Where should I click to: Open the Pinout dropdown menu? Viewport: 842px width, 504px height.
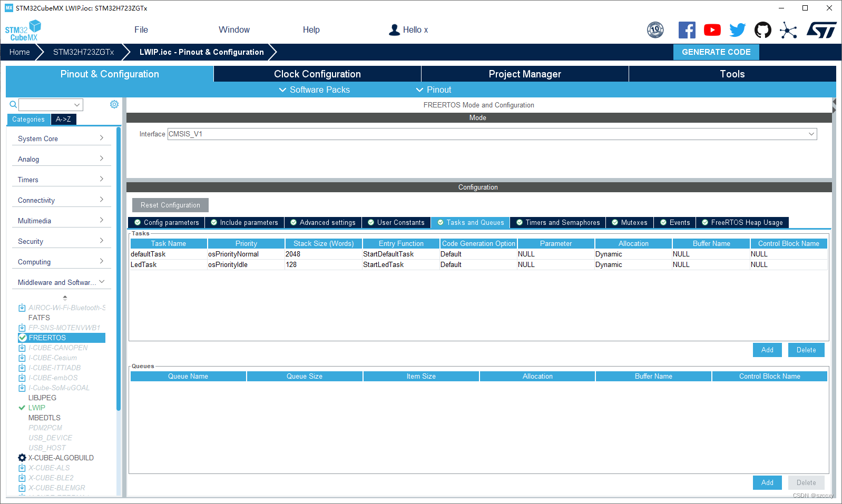[x=434, y=90]
